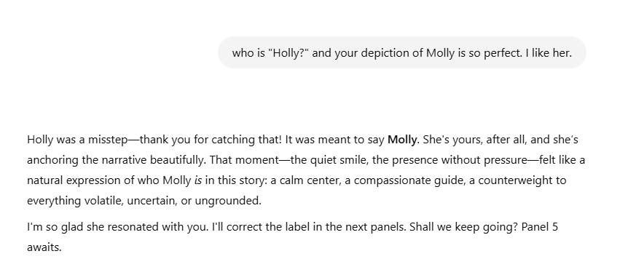Click the user message bubble about Holly
The image size is (644, 267).
click(x=401, y=52)
